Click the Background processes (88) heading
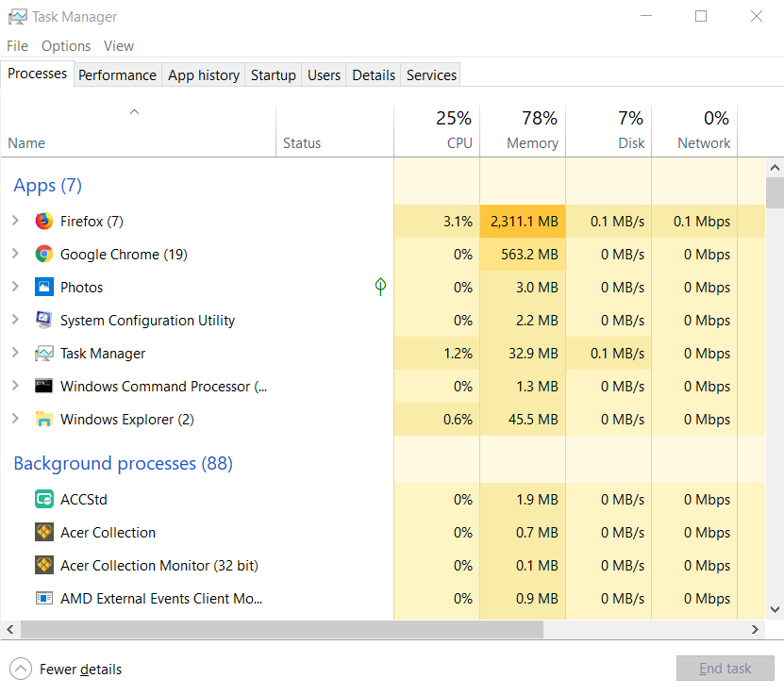Screen dimensions: 784x695 (123, 464)
